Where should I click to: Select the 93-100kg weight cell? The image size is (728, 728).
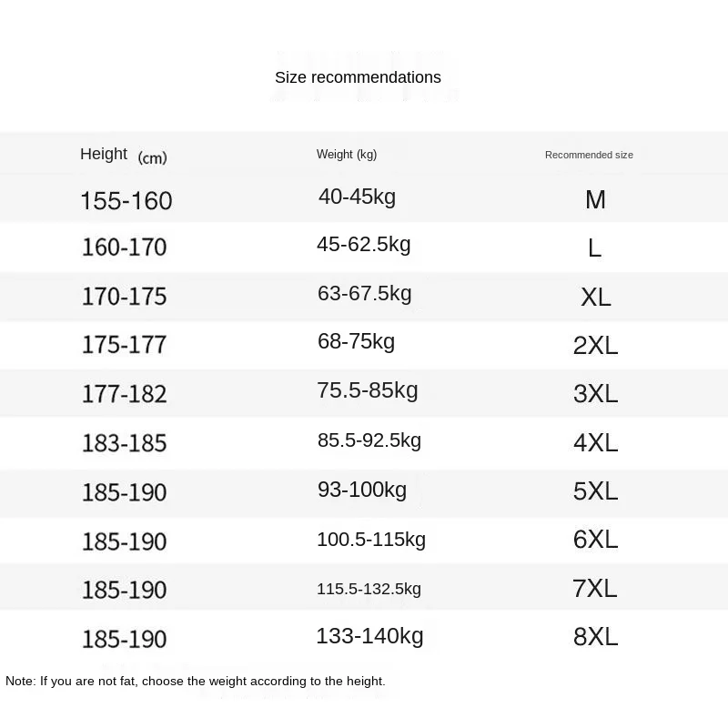(x=361, y=490)
